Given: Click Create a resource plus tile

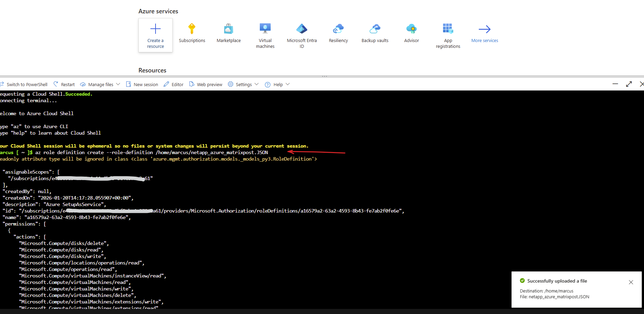Looking at the screenshot, I should tap(156, 35).
